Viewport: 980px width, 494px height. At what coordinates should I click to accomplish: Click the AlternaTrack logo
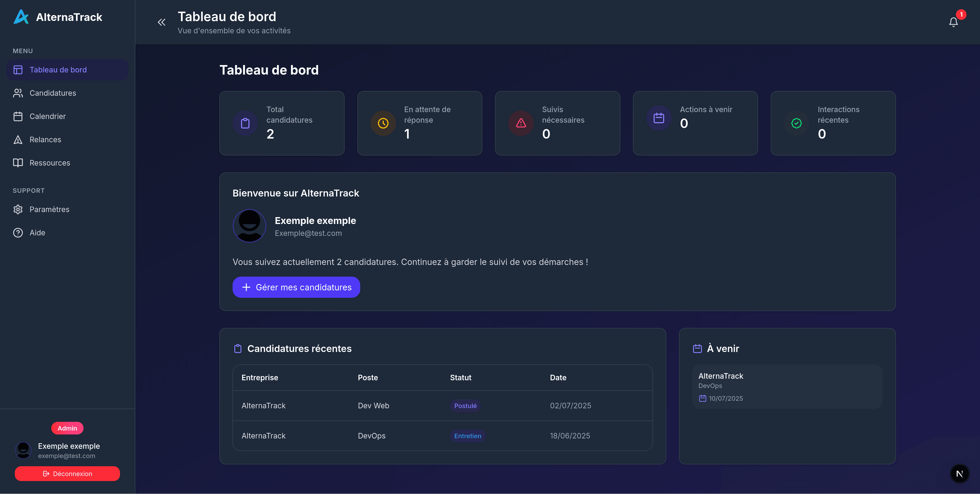click(x=21, y=17)
